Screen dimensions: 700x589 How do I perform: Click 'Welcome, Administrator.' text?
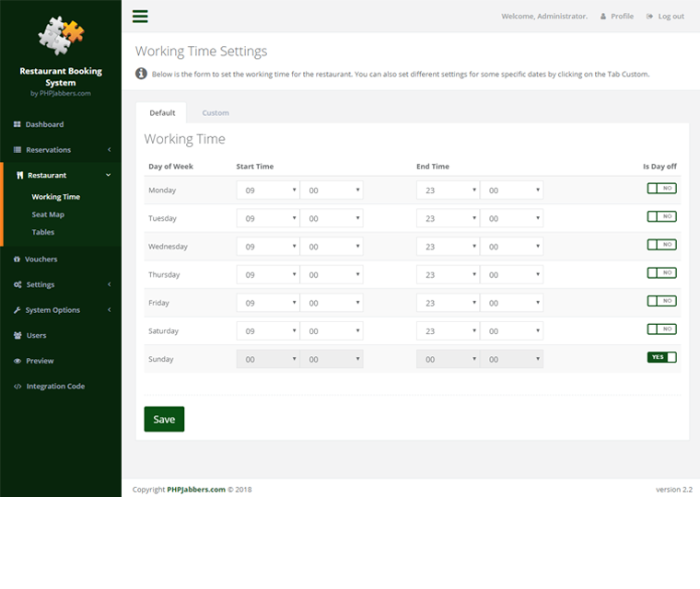point(544,17)
